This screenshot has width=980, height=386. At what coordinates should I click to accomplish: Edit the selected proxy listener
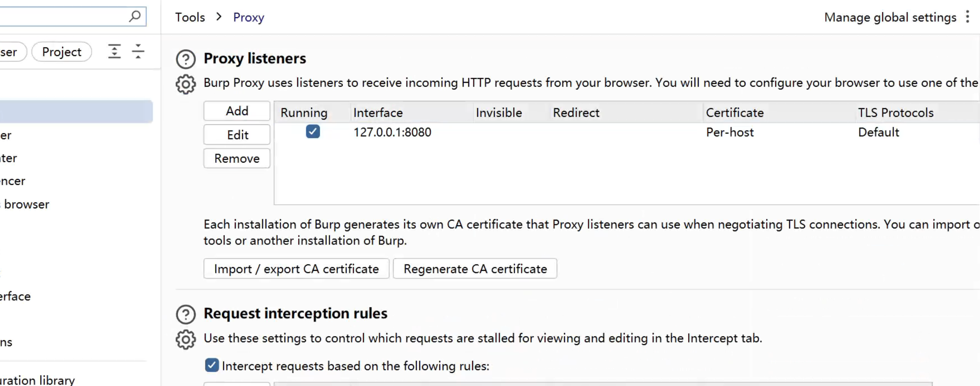tap(237, 135)
